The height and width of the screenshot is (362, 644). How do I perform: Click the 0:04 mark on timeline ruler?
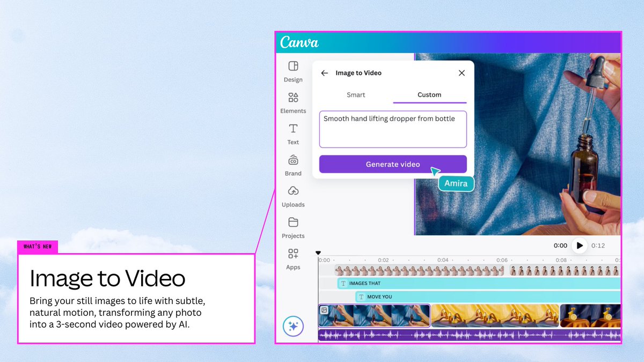(443, 260)
